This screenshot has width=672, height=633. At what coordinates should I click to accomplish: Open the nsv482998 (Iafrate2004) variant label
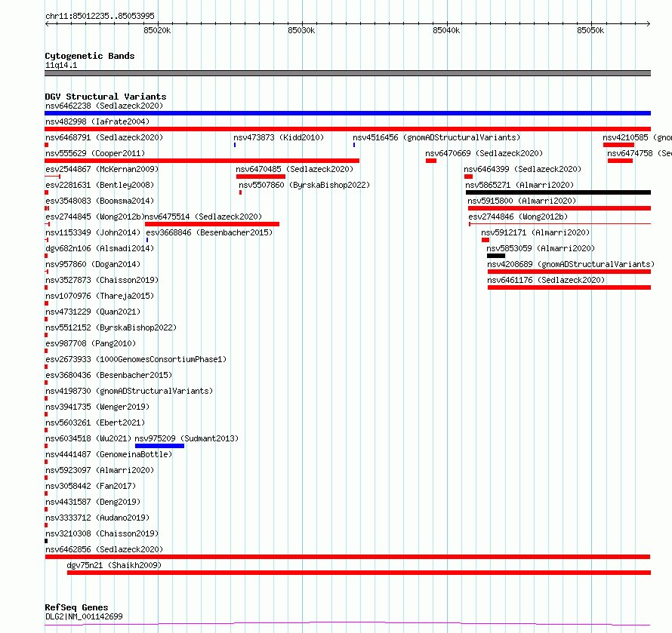pos(97,121)
